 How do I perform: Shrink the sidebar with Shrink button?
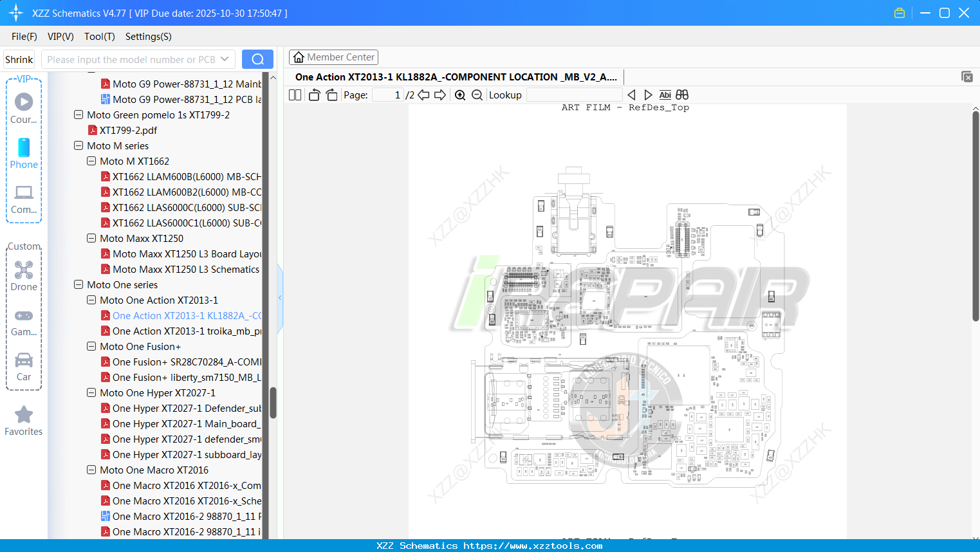click(18, 59)
